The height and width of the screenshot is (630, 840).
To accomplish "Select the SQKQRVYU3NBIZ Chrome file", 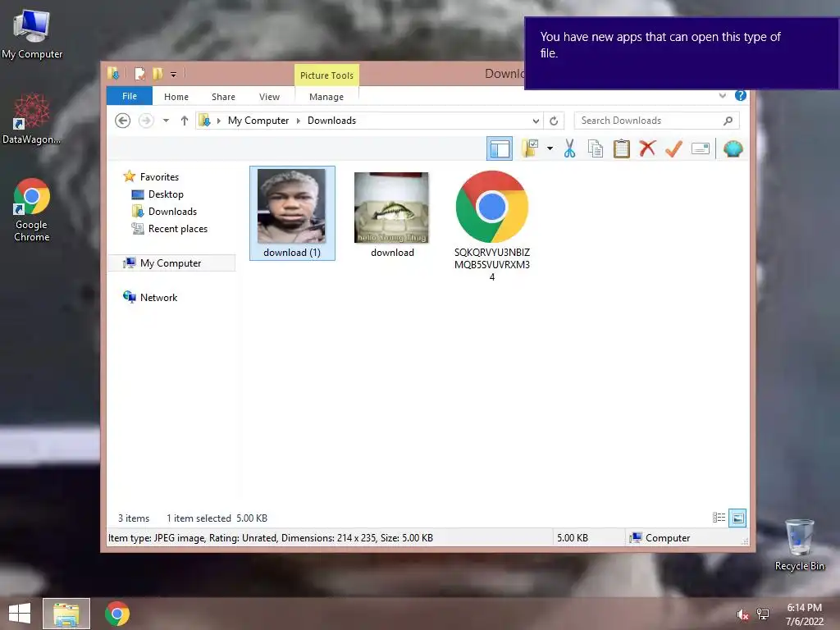I will 492,225.
